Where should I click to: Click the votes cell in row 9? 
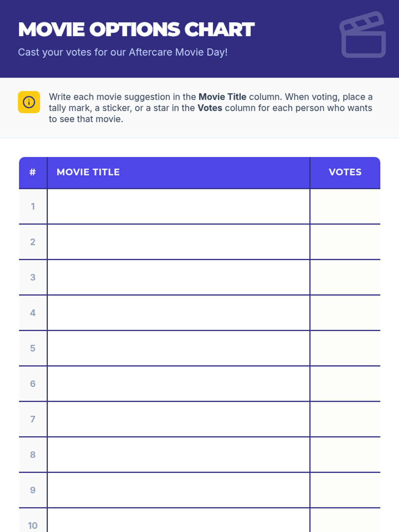(x=345, y=490)
